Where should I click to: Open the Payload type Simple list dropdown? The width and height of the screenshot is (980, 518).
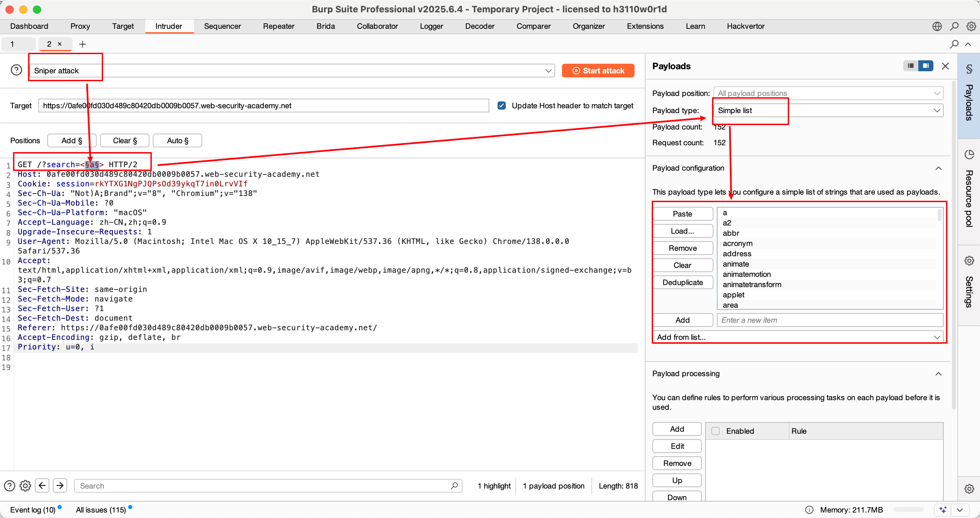click(828, 110)
